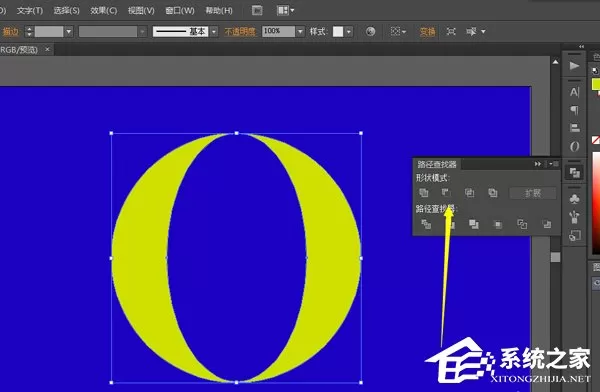Screen dimensions: 600x392
Task: Expand the opacity 100% dropdown arrow
Action: pyautogui.click(x=300, y=31)
